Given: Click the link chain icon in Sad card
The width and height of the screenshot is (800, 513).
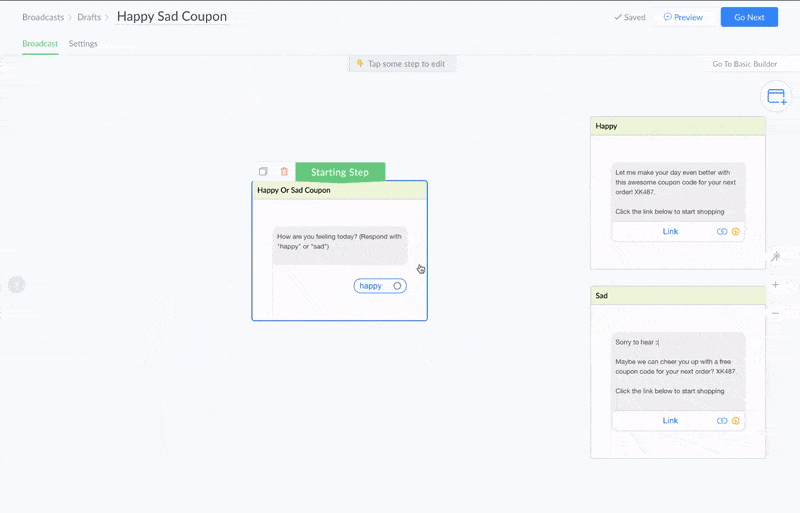Looking at the screenshot, I should point(722,421).
